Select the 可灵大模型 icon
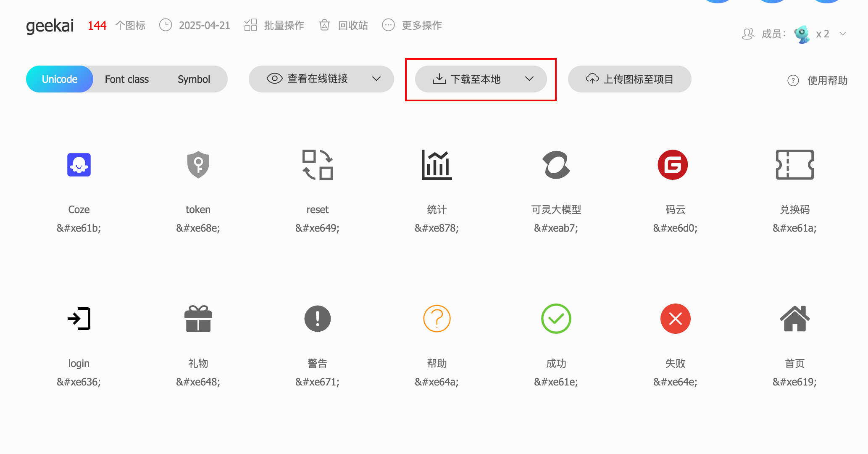This screenshot has width=868, height=454. [x=556, y=165]
